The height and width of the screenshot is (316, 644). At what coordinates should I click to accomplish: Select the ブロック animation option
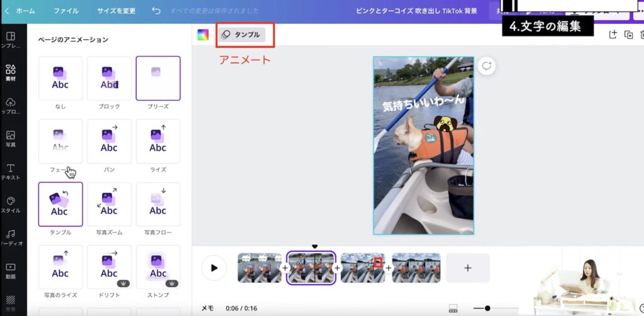[x=109, y=79]
